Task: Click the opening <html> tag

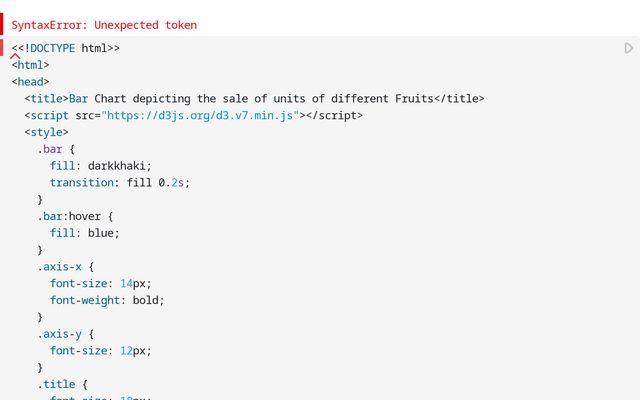Action: click(x=30, y=65)
